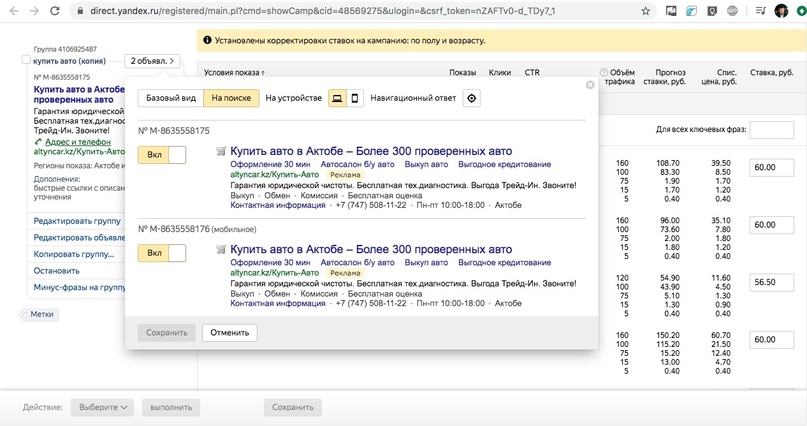Click Отменить in the popup
The height and width of the screenshot is (426, 807).
click(230, 333)
